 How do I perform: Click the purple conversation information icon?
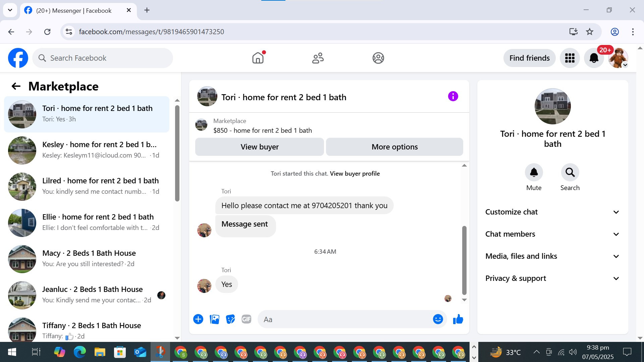tap(453, 97)
